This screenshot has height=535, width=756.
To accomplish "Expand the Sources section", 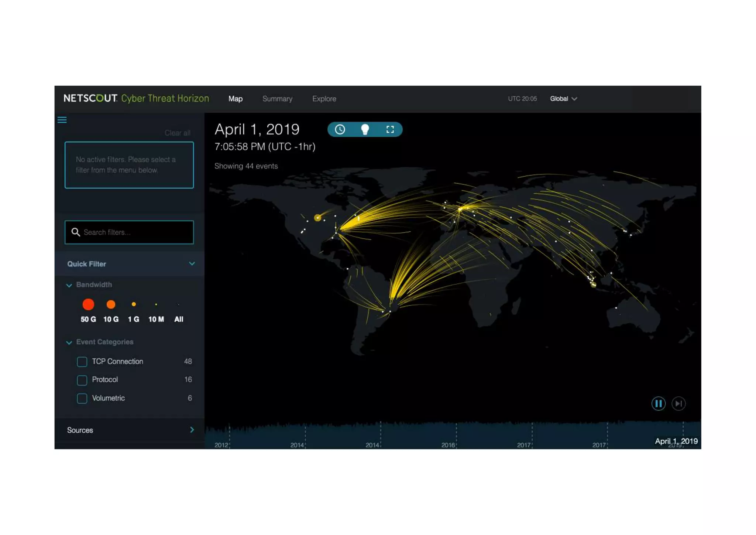I will tap(192, 430).
